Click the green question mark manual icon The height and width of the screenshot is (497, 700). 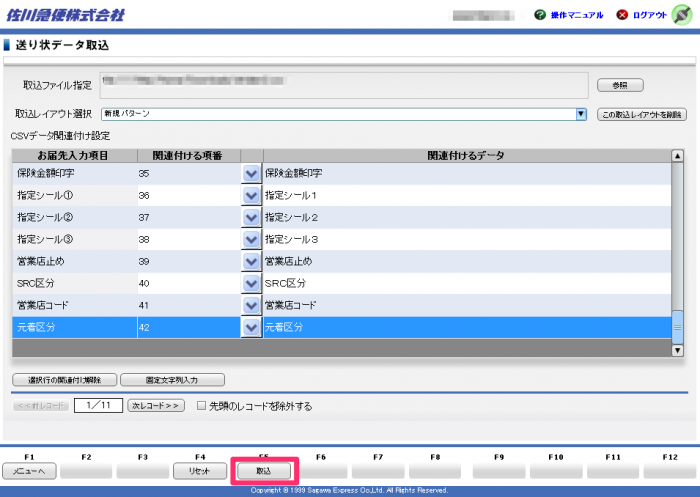[540, 15]
